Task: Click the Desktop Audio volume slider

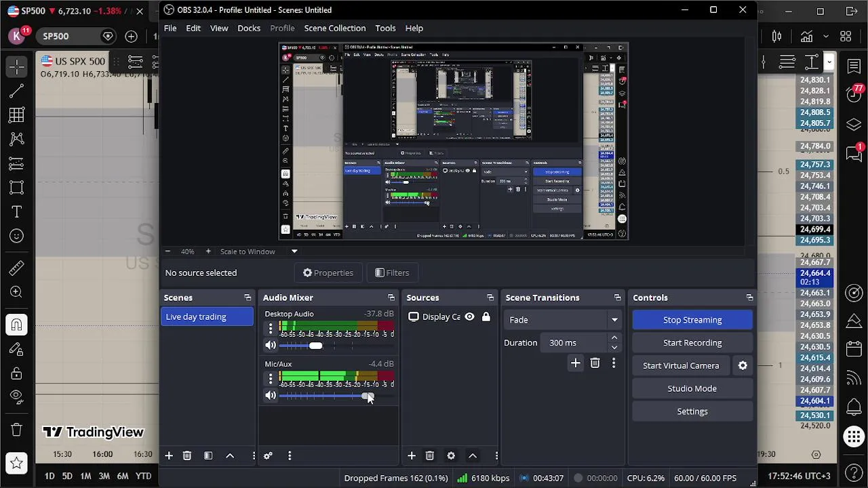Action: [x=336, y=346]
